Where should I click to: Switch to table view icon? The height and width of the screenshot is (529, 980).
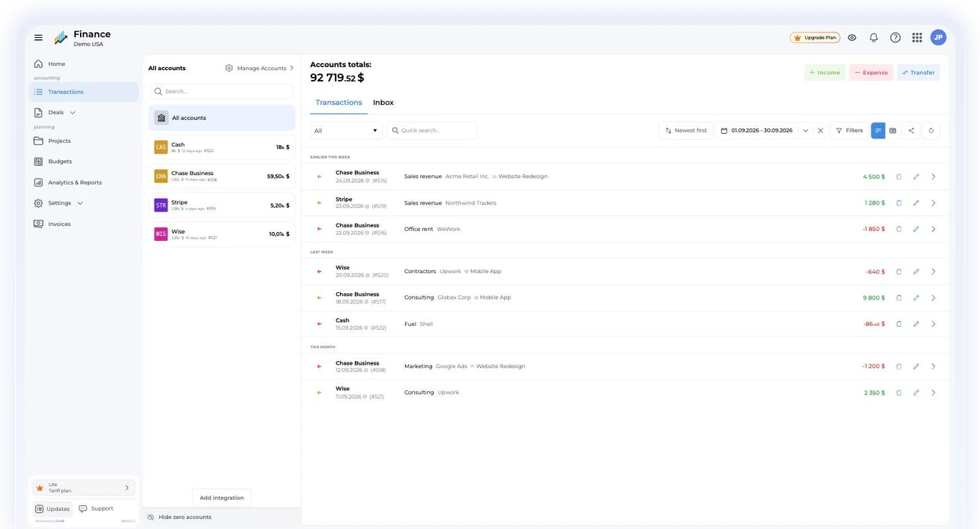(893, 131)
